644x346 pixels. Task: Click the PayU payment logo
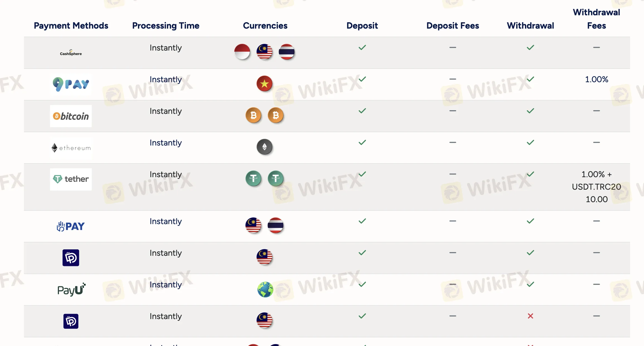(x=71, y=290)
